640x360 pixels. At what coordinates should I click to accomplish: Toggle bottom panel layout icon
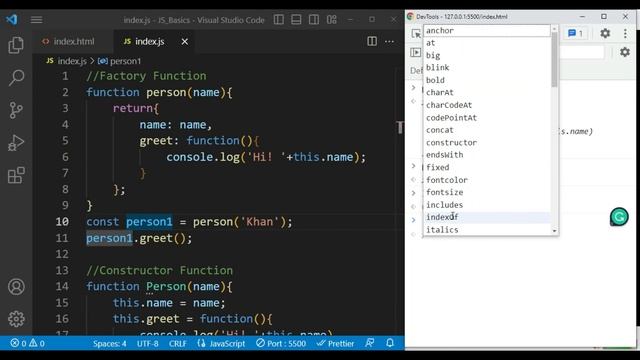(296, 20)
